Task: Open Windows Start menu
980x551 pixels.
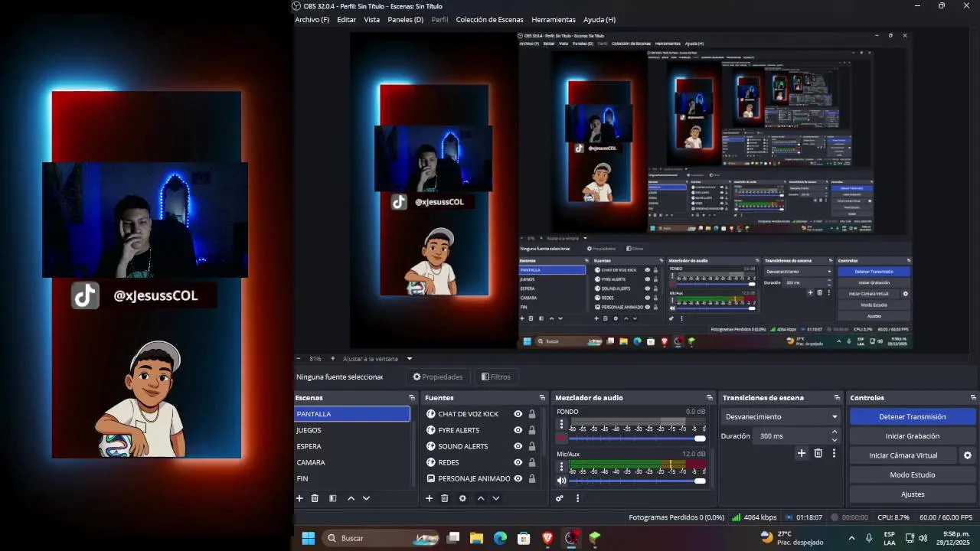Action: pos(308,538)
